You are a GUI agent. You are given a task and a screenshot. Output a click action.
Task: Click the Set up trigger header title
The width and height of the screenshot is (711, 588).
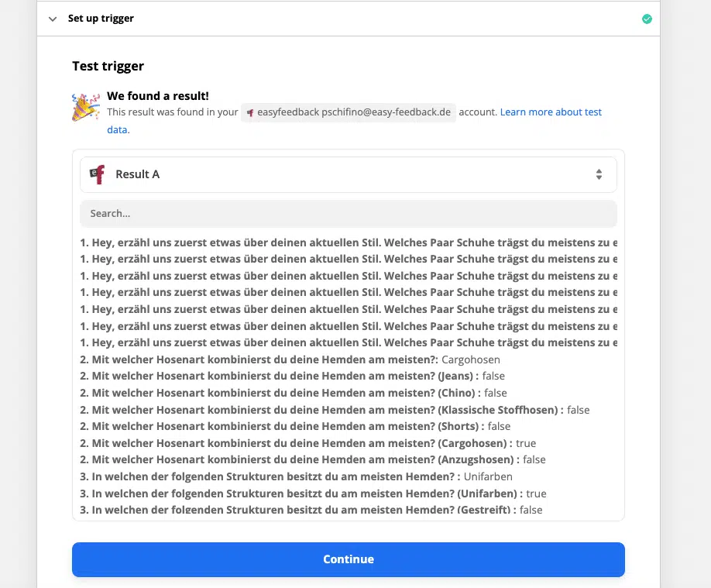pos(101,19)
